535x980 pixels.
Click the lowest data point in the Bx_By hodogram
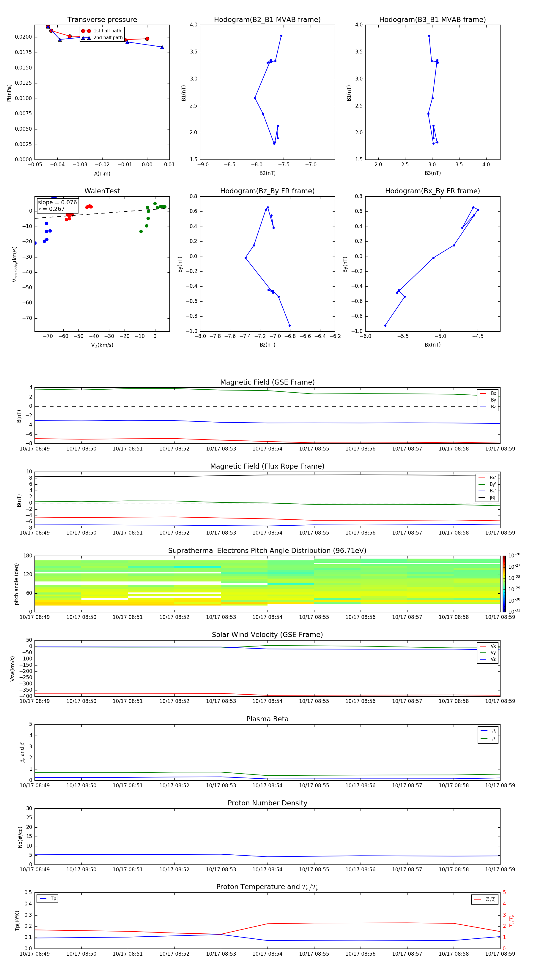coord(385,325)
